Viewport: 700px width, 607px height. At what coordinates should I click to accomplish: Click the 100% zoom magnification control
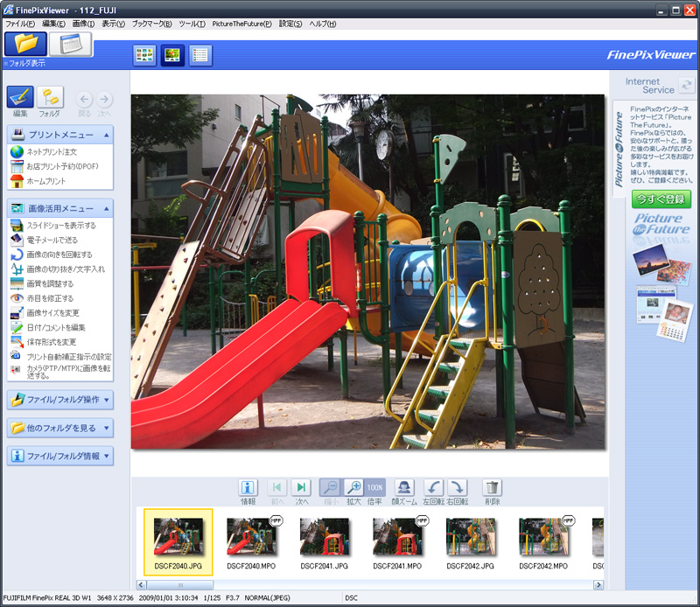(x=377, y=488)
